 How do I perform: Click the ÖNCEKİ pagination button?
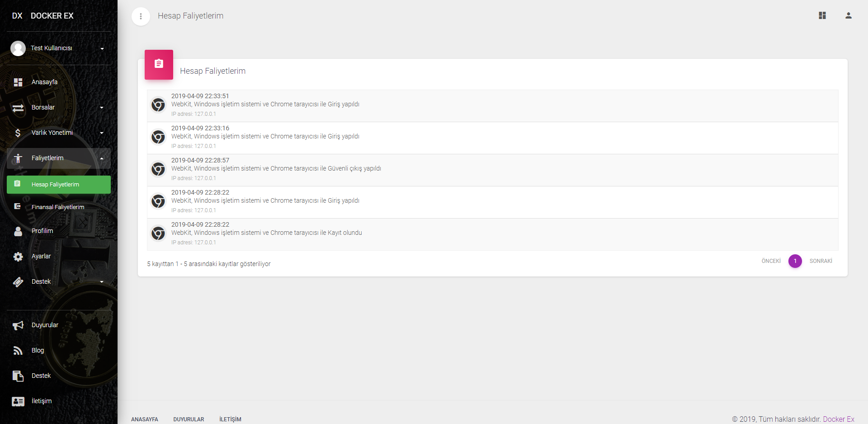pos(771,261)
